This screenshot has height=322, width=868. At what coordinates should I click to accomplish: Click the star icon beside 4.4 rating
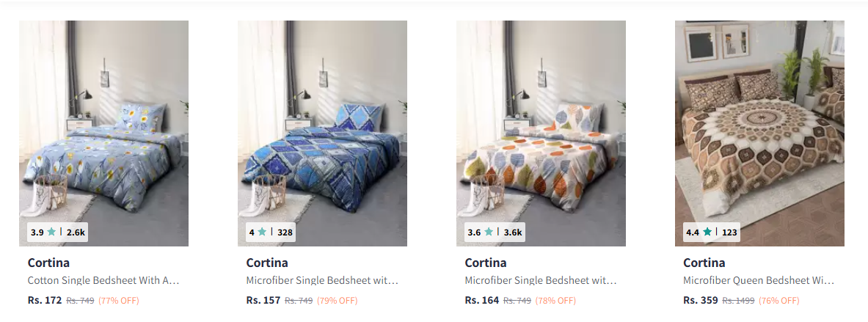click(707, 233)
